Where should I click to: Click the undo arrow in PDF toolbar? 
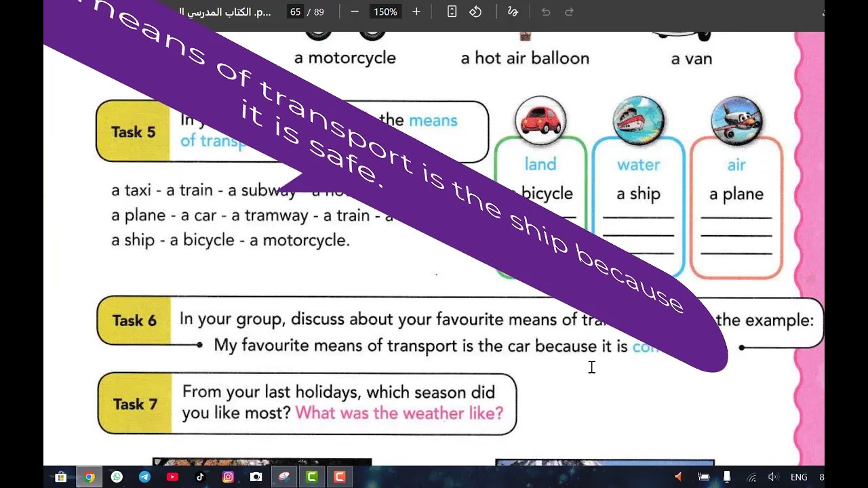pyautogui.click(x=546, y=12)
